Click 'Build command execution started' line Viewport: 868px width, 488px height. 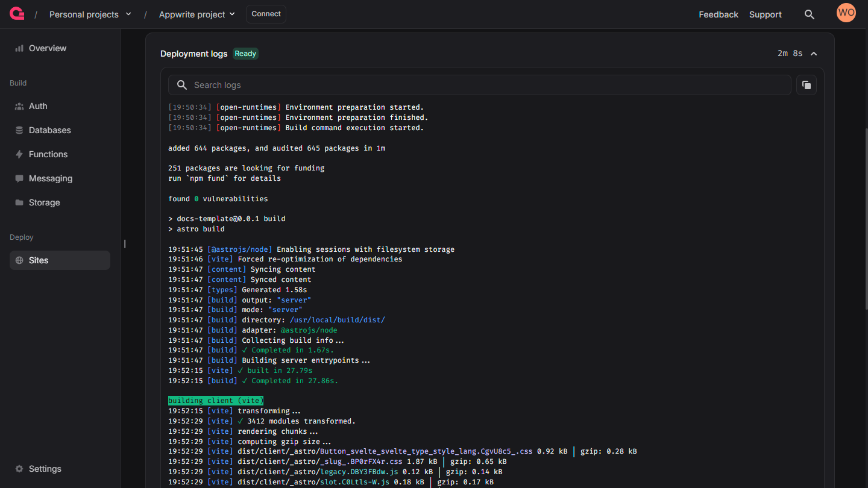[x=296, y=128]
